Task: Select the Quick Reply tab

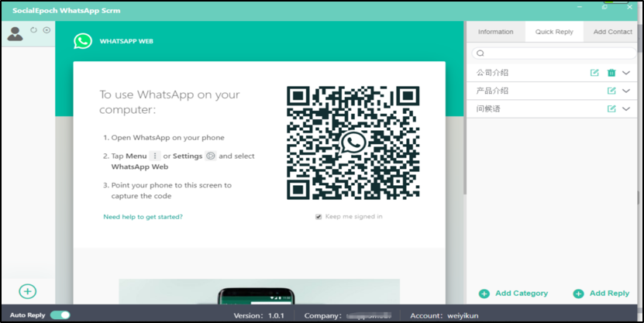Action: [554, 32]
